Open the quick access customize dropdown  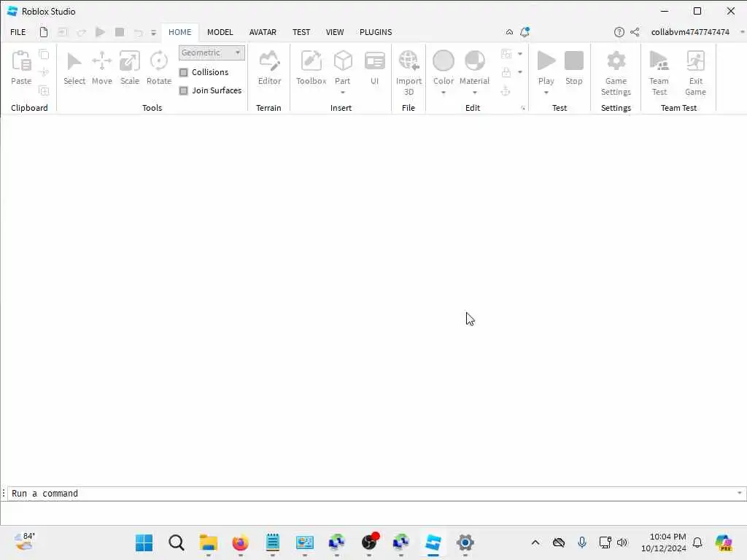(153, 32)
